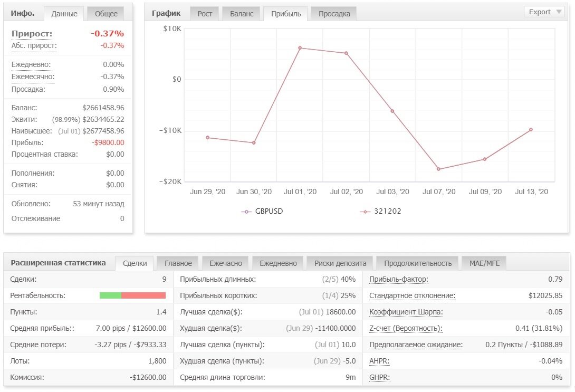Click the Jul 03 chart data point
The height and width of the screenshot is (392, 575).
[392, 111]
